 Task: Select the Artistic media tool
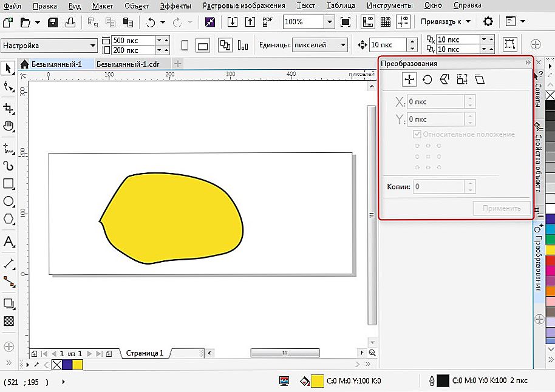[9, 166]
